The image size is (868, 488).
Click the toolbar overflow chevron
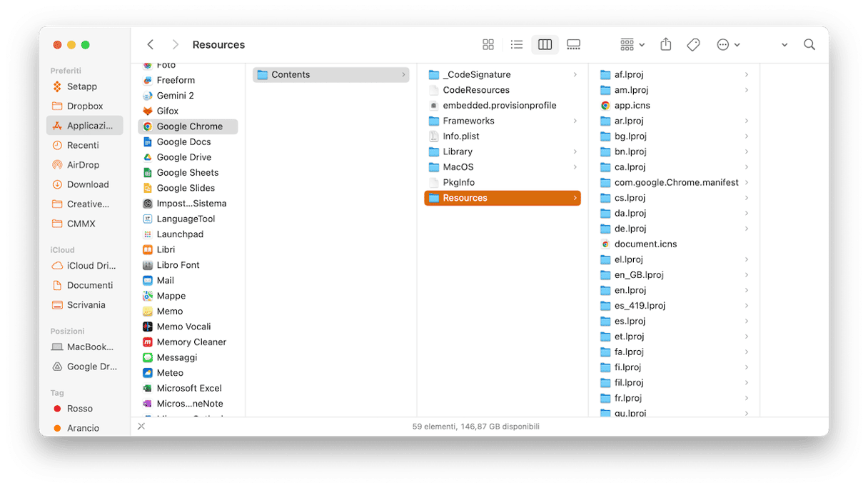point(784,44)
